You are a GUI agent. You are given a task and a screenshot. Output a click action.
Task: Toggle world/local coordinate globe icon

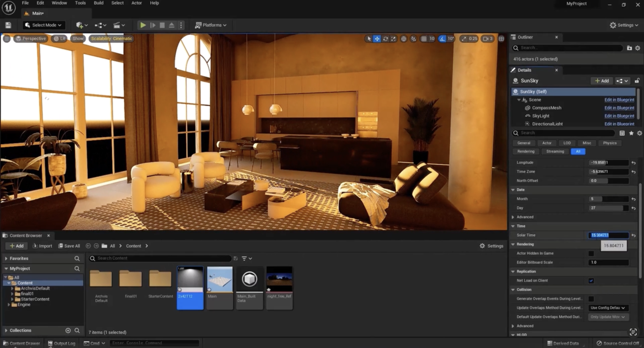pyautogui.click(x=404, y=39)
